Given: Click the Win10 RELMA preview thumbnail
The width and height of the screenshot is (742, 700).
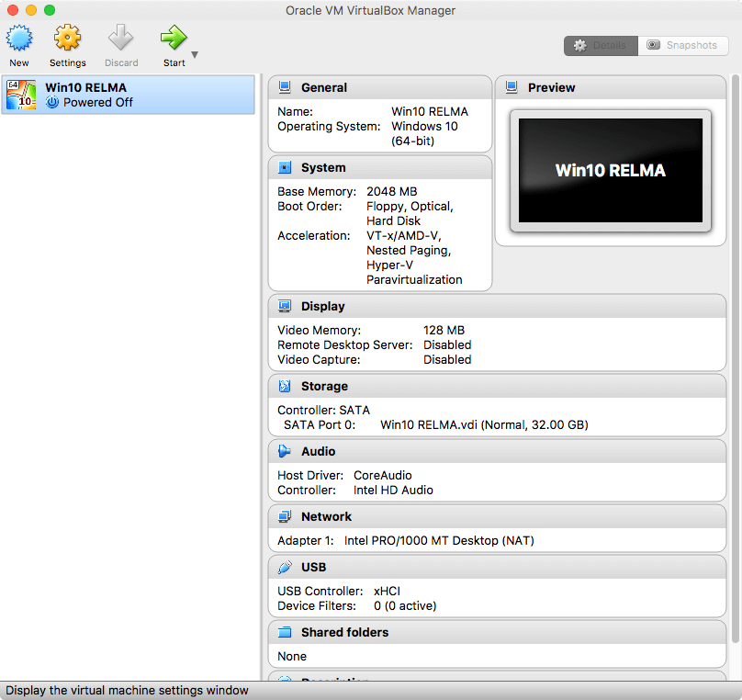Looking at the screenshot, I should click(611, 170).
